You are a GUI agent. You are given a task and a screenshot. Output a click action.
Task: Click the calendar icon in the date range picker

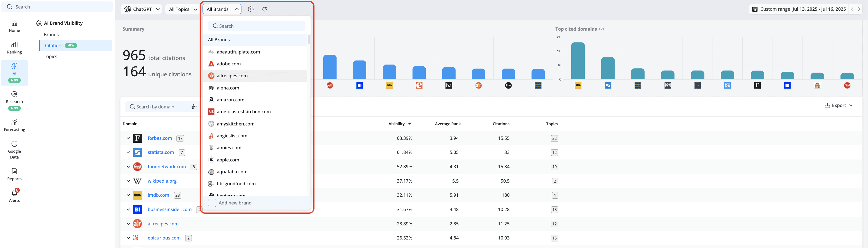coord(755,9)
